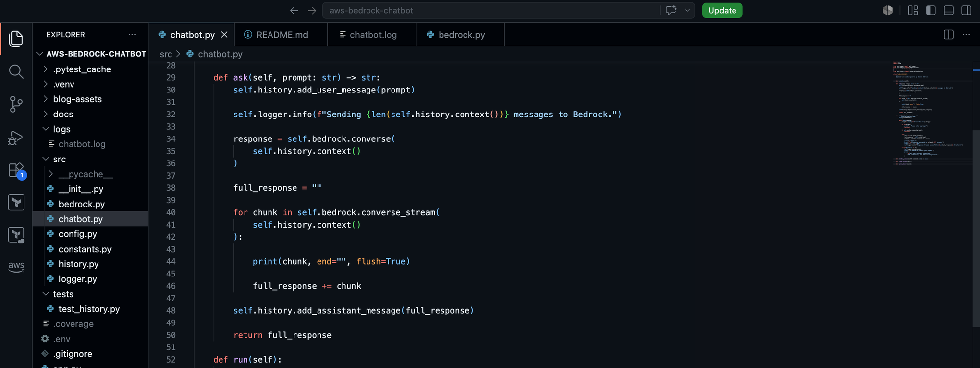
Task: Click the 'def run(self):' line
Action: click(x=247, y=359)
